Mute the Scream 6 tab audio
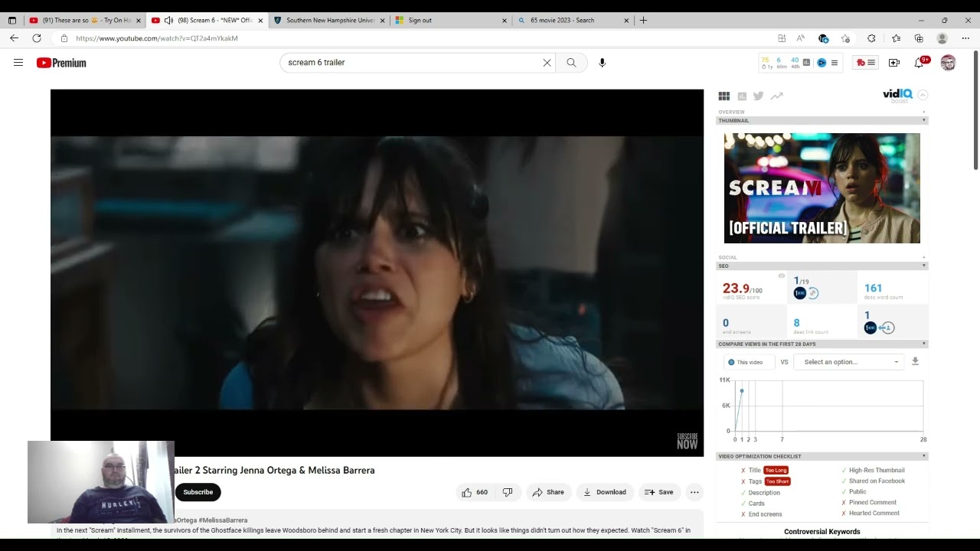The image size is (980, 551). click(x=168, y=21)
